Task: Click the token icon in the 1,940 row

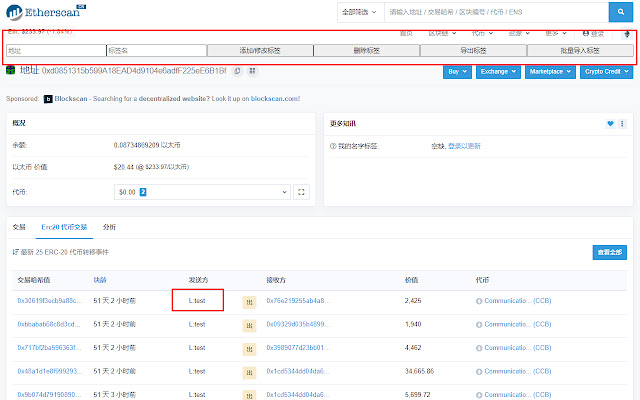Action: (x=479, y=325)
